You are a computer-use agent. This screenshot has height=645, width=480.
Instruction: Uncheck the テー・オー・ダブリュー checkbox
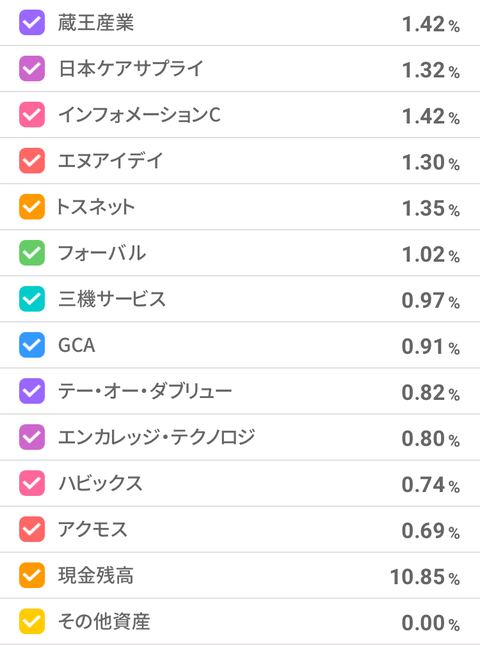(32, 391)
